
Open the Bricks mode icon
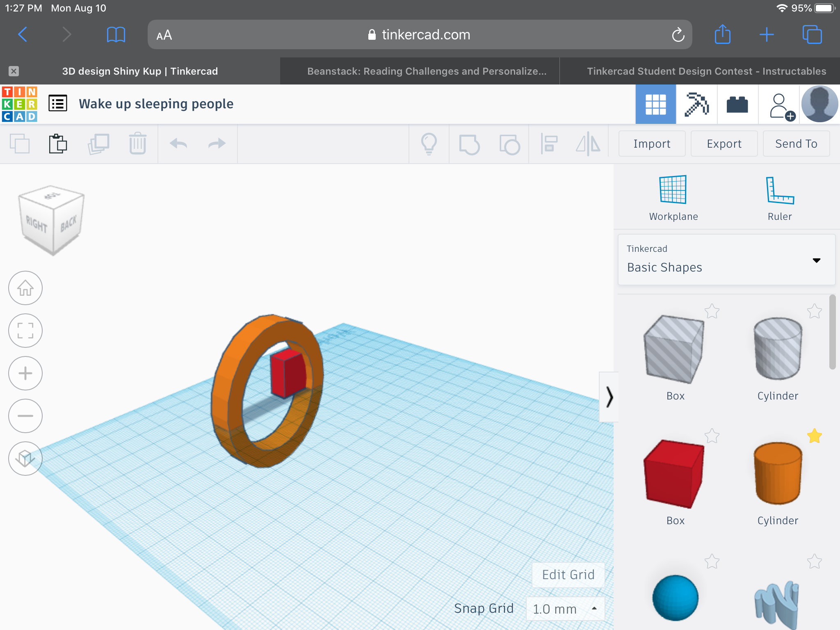pyautogui.click(x=737, y=104)
